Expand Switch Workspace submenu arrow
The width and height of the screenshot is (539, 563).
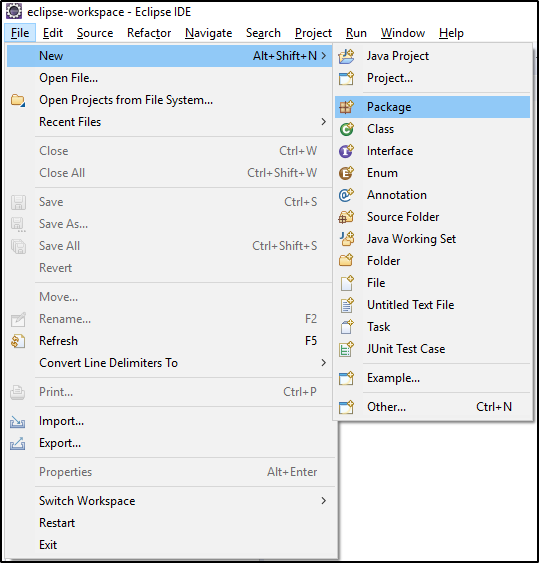click(x=324, y=501)
